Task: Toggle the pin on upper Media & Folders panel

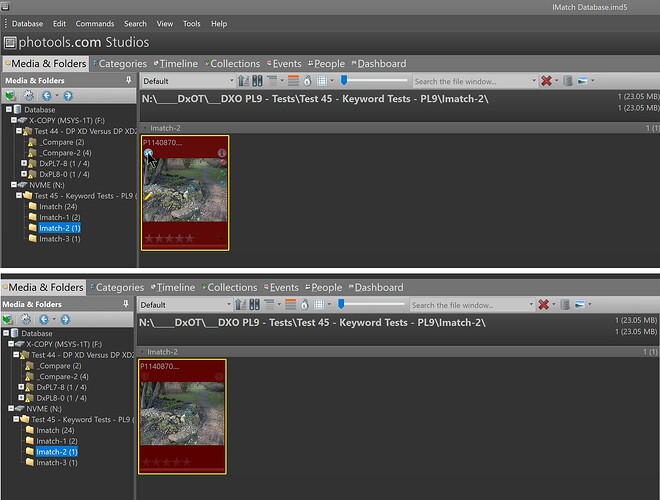Action: [127, 80]
